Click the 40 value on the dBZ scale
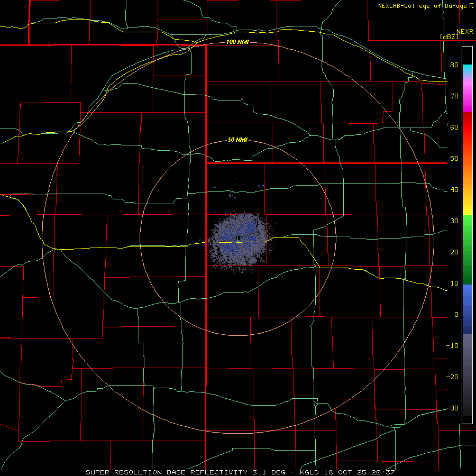Viewport: 476px width, 476px height. 454,190
